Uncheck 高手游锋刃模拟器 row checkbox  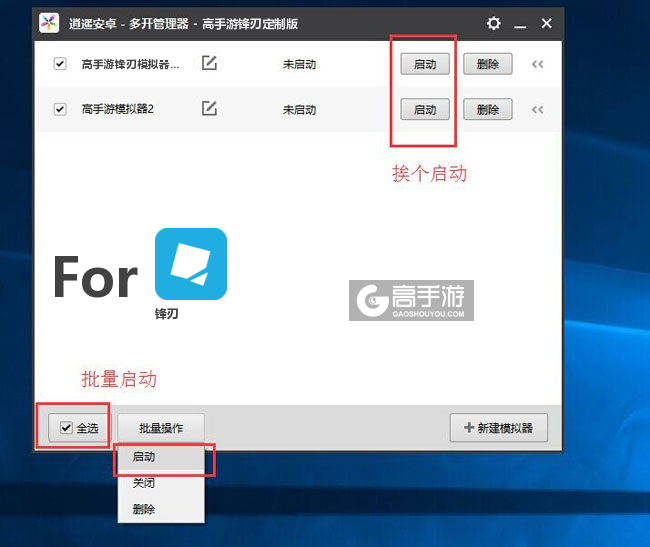click(60, 64)
